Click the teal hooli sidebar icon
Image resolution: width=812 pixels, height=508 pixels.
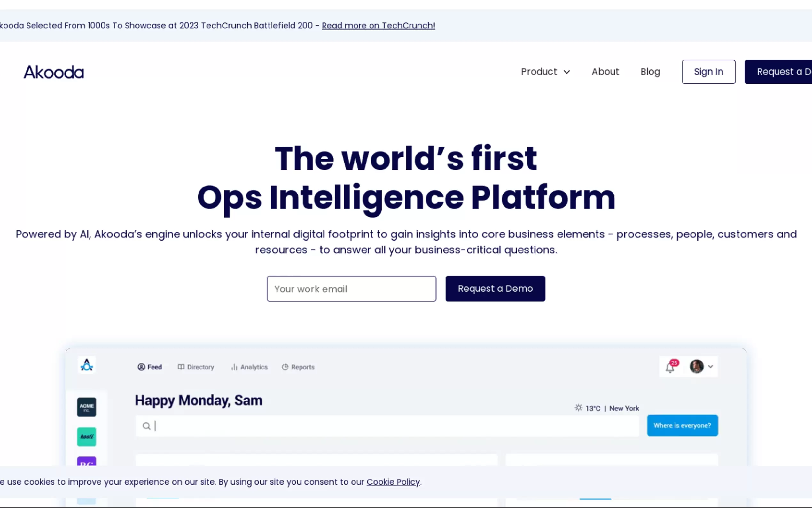(86, 436)
